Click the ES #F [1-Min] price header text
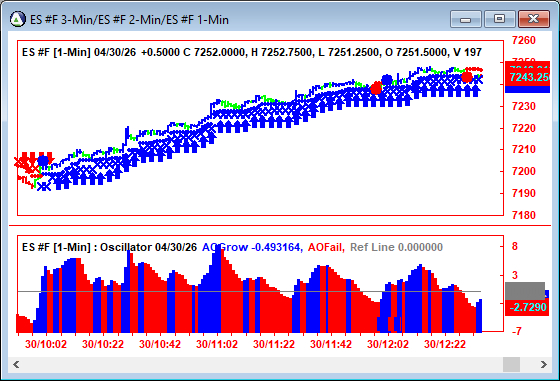Image resolution: width=560 pixels, height=381 pixels. click(x=252, y=52)
